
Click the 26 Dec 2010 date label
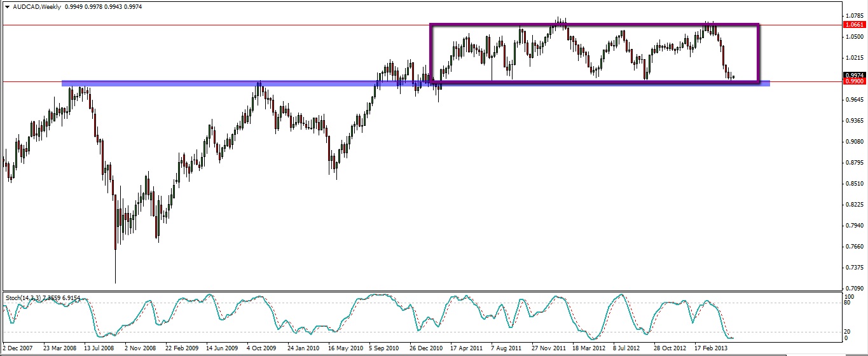425,348
